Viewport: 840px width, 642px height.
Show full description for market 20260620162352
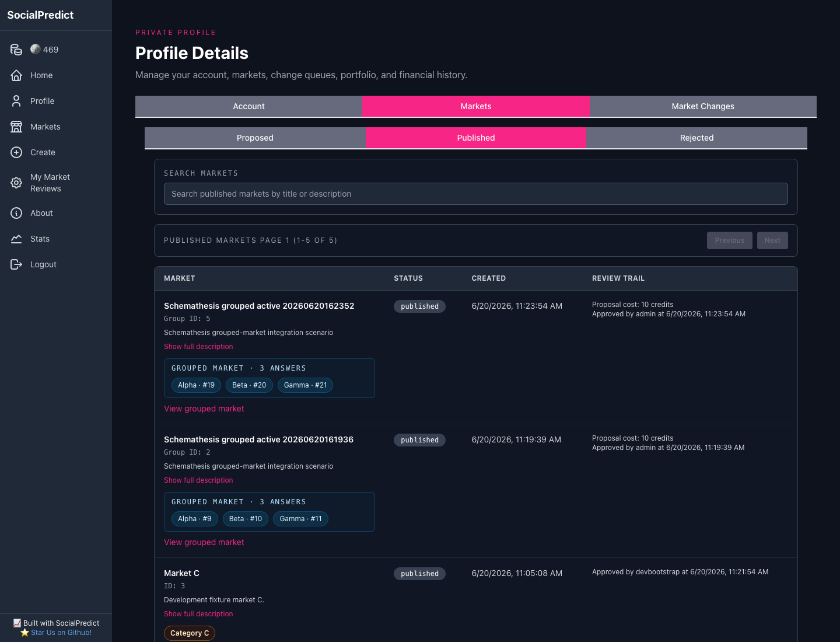[198, 347]
